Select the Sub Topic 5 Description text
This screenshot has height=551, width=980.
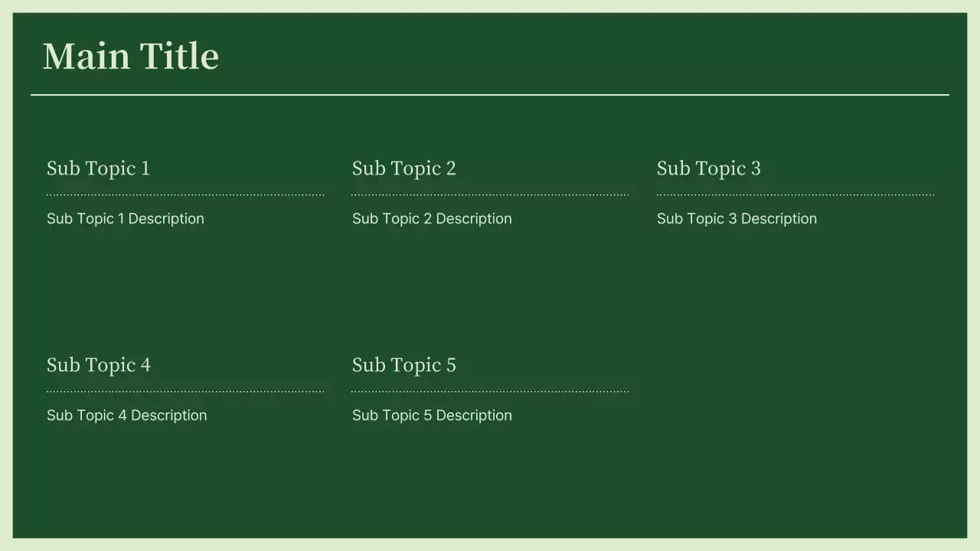tap(432, 416)
